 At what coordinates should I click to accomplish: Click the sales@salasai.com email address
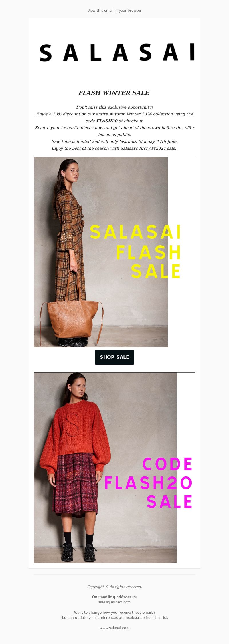(x=114, y=602)
